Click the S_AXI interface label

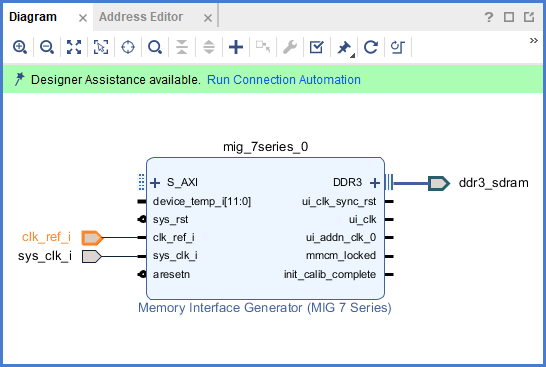point(182,182)
